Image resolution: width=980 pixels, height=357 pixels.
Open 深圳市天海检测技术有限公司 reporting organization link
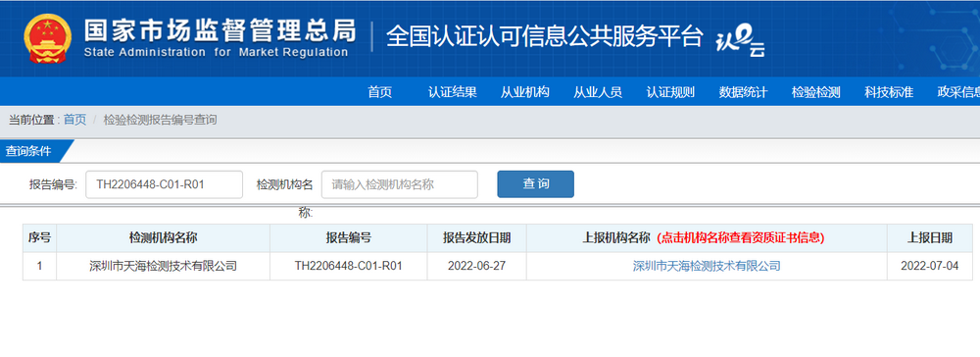tap(707, 266)
